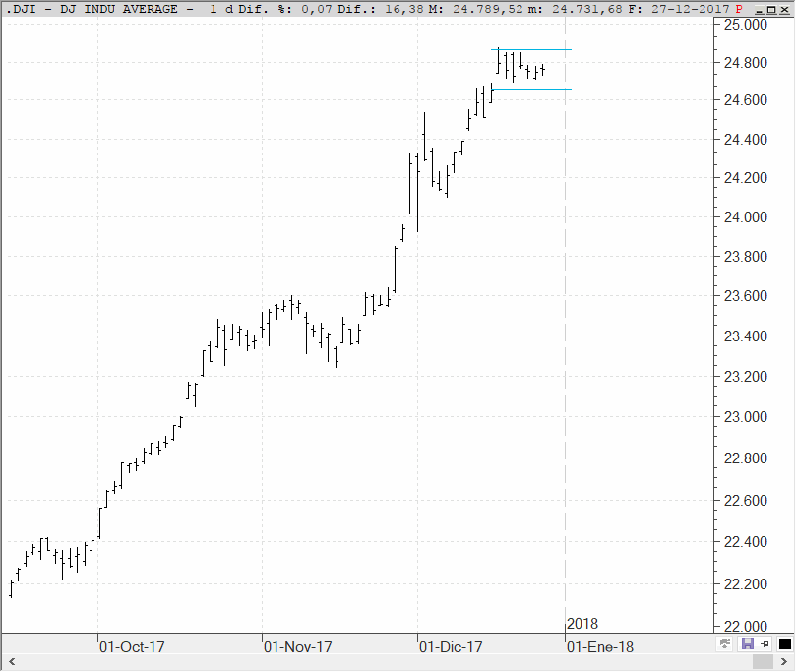Click the upper cyan resistance line
The width and height of the screenshot is (796, 672).
[531, 50]
